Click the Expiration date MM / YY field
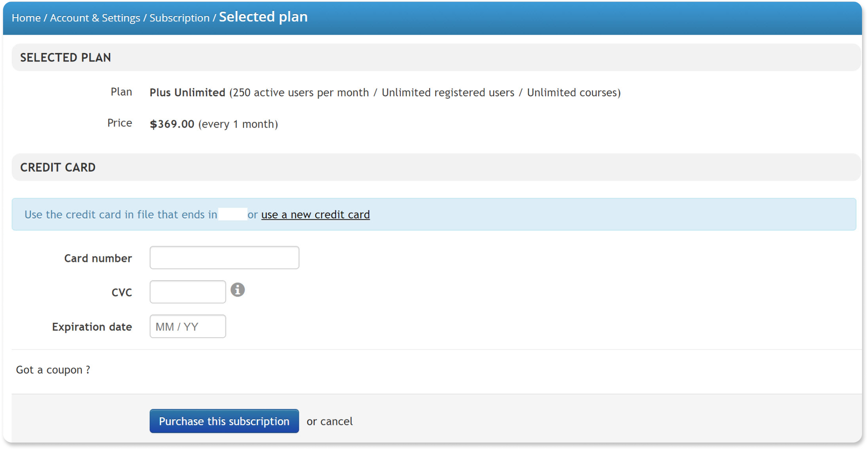This screenshot has height=450, width=868. coord(188,326)
